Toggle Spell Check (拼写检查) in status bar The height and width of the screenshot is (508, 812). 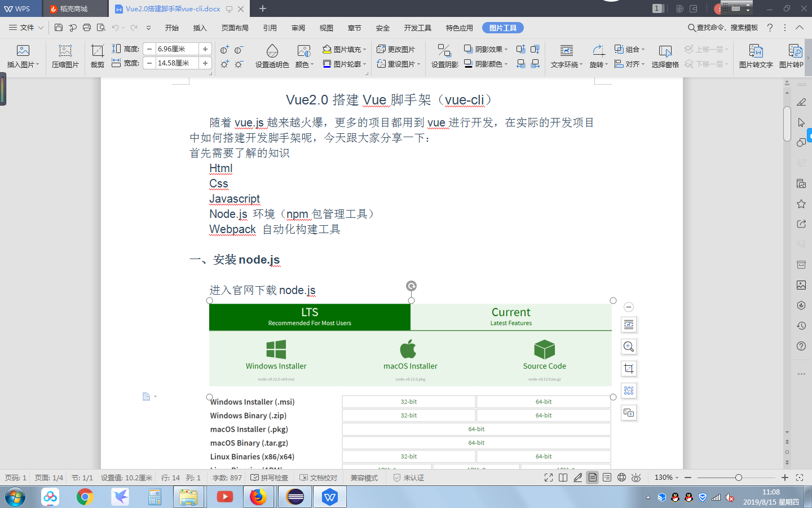pos(270,478)
